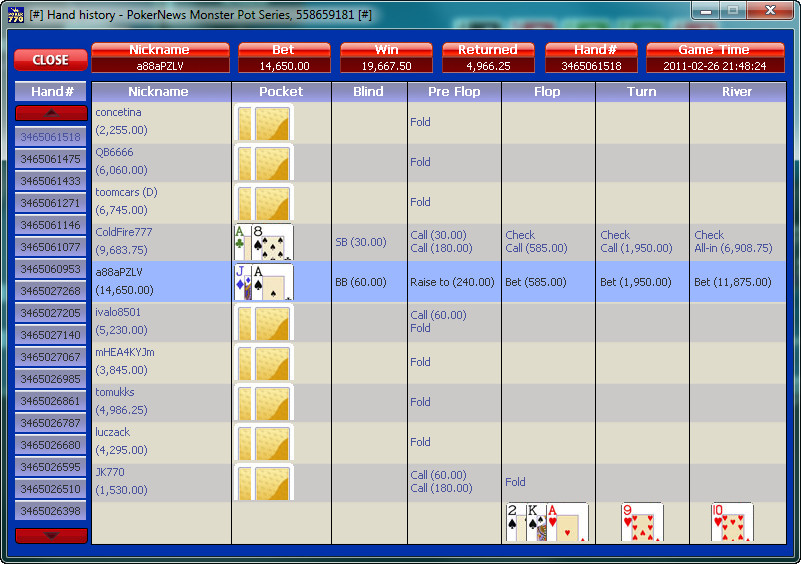801x564 pixels.
Task: Click ivalo8501's face-down cards
Action: (264, 322)
